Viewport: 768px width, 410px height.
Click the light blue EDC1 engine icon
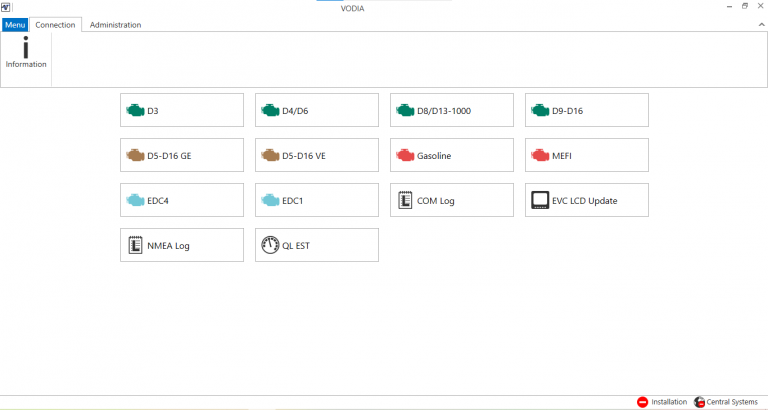click(270, 200)
